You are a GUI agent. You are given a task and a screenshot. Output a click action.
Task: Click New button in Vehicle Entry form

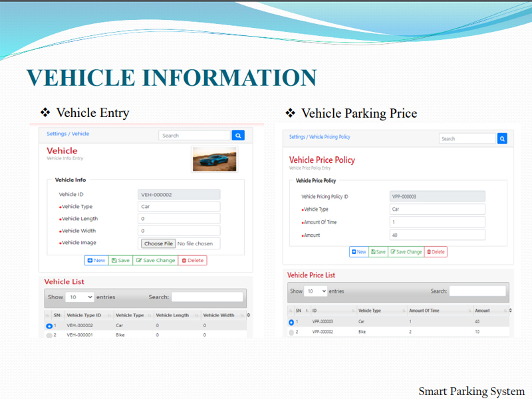click(x=96, y=261)
